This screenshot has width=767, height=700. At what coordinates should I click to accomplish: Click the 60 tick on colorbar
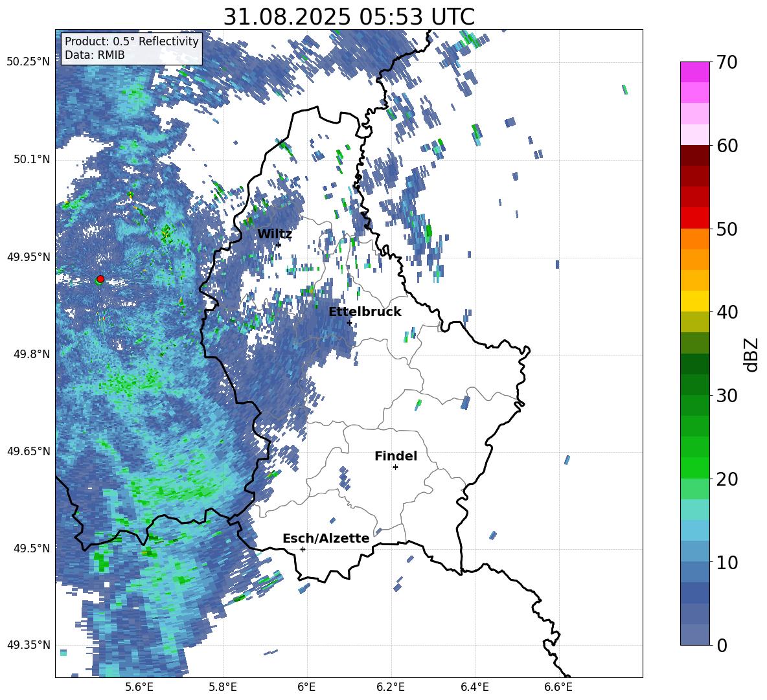point(727,145)
